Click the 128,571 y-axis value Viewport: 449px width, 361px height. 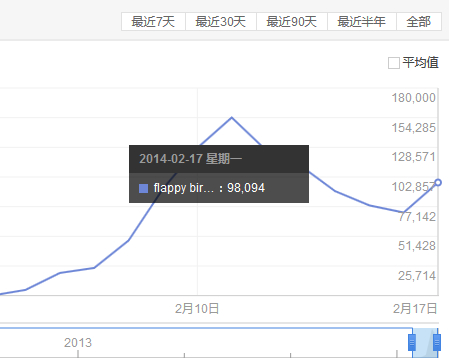pos(414,157)
